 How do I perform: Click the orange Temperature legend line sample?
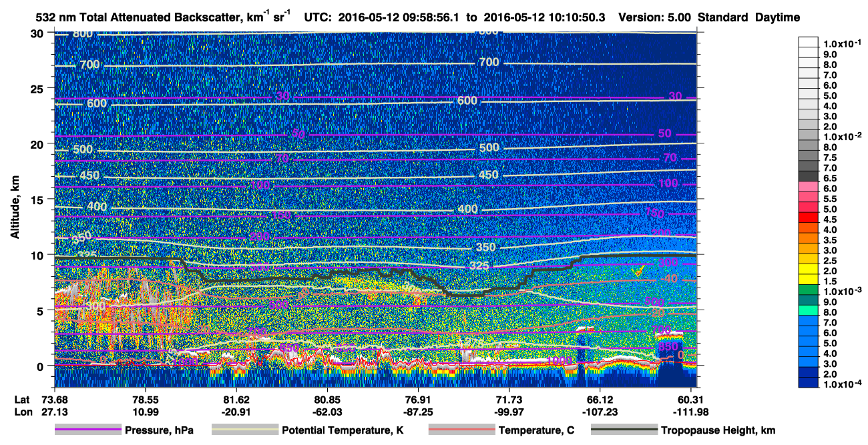(x=462, y=430)
